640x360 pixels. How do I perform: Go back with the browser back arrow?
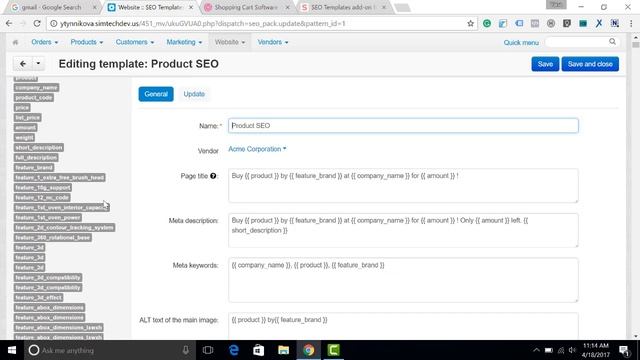pyautogui.click(x=9, y=24)
